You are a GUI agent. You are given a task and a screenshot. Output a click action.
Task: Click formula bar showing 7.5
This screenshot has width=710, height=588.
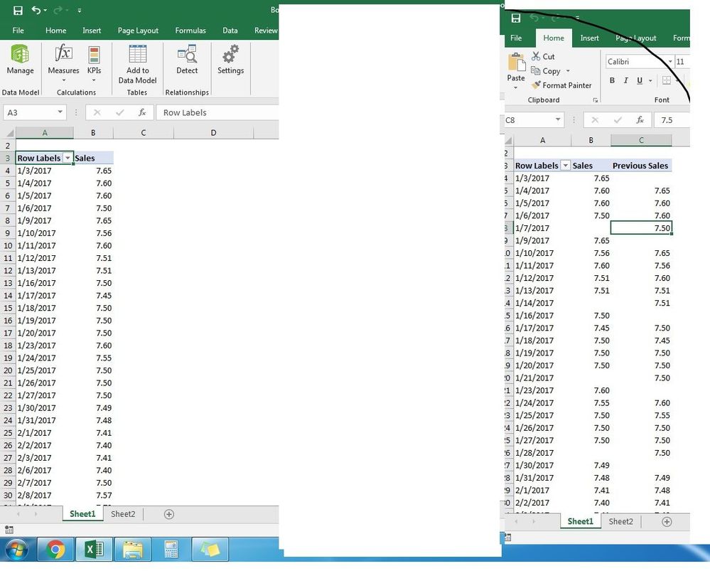[x=672, y=120]
